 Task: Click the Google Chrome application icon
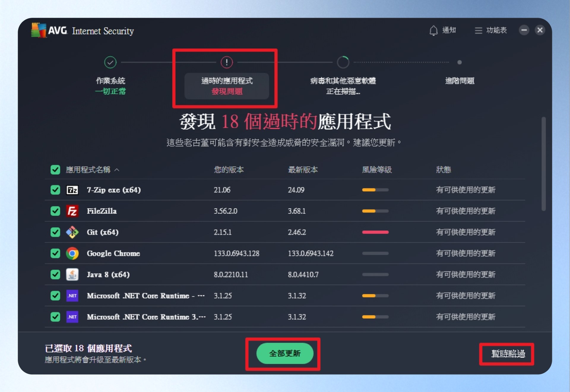72,253
